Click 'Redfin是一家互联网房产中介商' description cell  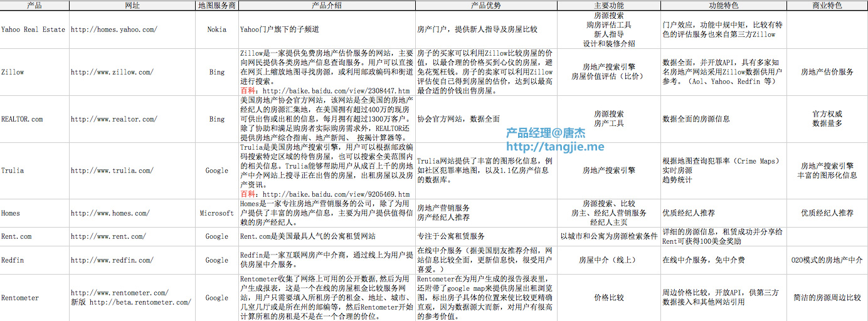[327, 260]
